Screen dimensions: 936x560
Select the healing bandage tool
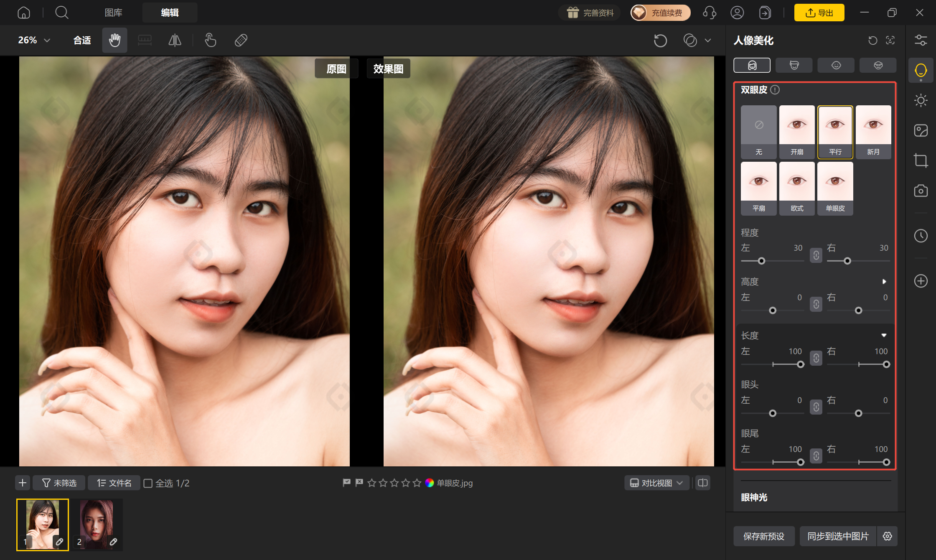241,40
